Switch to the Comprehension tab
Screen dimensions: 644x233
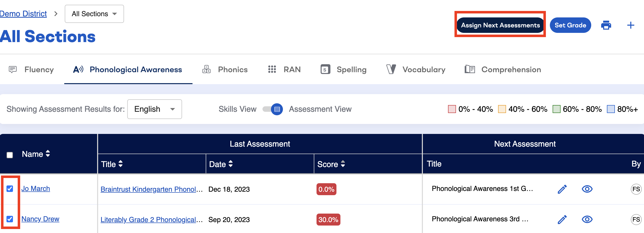click(503, 69)
